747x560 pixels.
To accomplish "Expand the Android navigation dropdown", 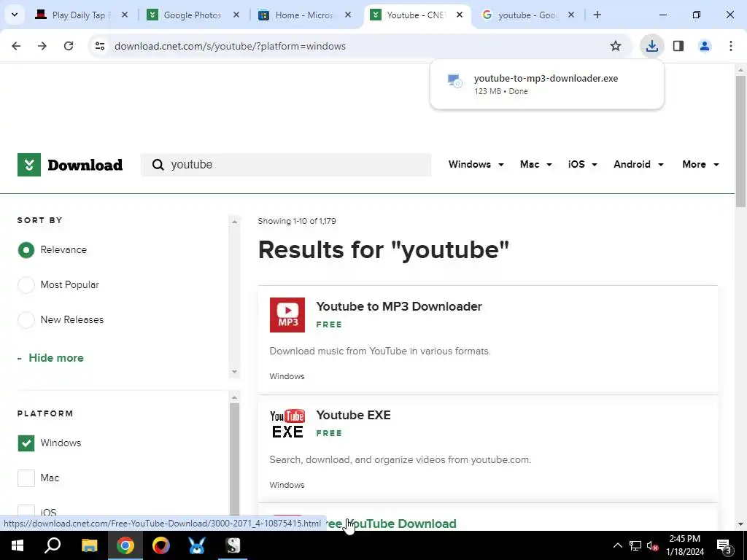I will coord(638,164).
